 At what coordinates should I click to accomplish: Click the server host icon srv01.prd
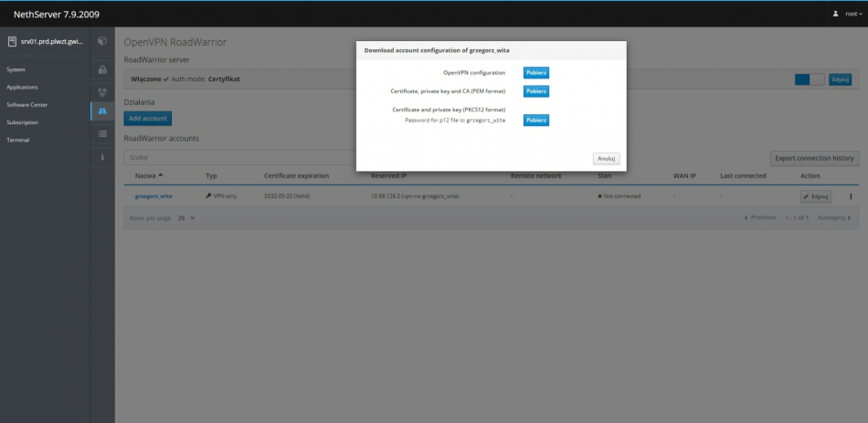tap(12, 41)
